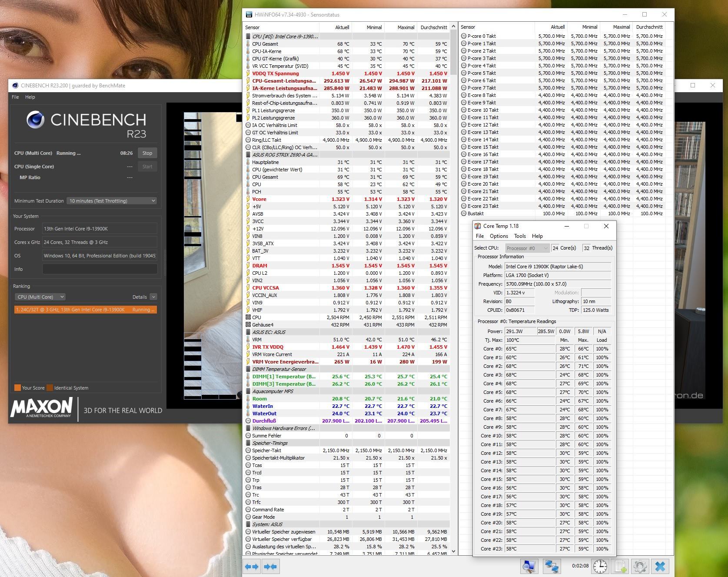Viewport: 728px width, 577px height.
Task: Click the Sensor column header in left pane
Action: tap(281, 27)
